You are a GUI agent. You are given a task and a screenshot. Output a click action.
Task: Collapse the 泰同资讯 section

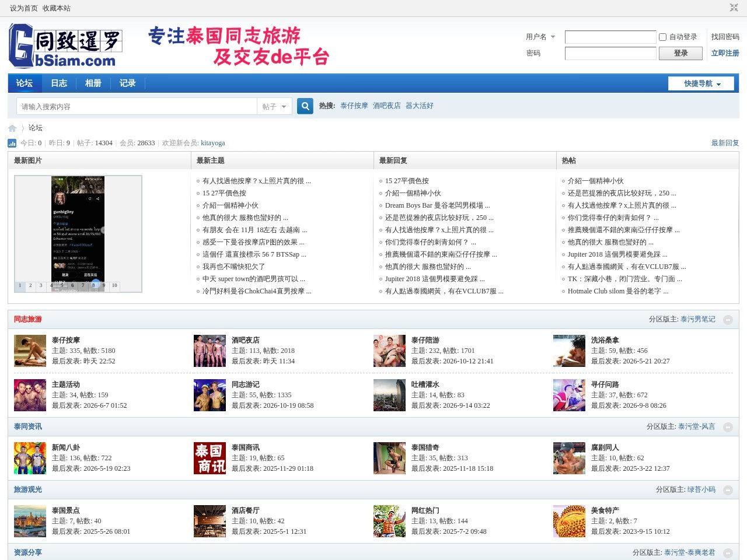coord(728,427)
